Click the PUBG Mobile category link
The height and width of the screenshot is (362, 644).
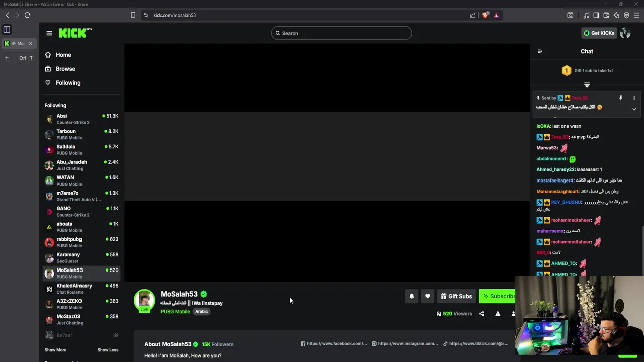(x=175, y=312)
